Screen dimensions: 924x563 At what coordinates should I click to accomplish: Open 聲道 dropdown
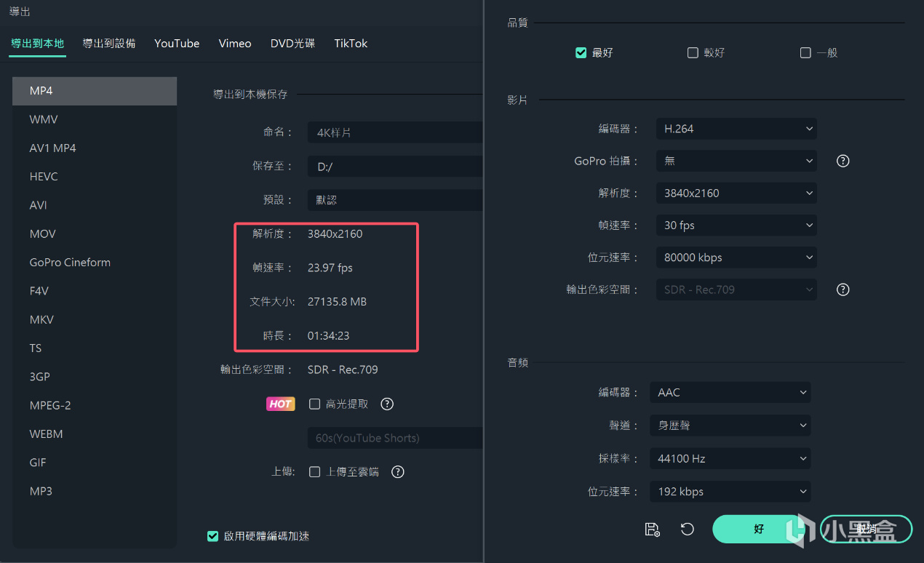[730, 425]
